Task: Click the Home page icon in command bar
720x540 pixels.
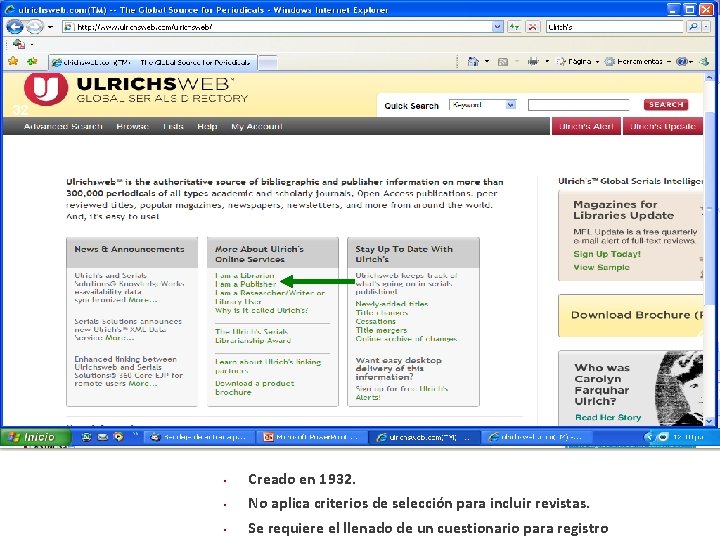Action: pos(473,62)
